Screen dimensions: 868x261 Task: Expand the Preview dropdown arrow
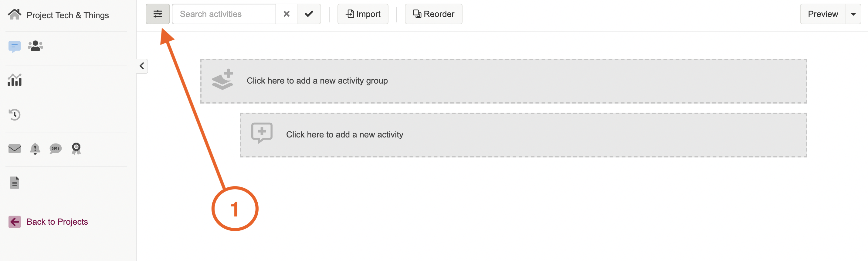853,14
